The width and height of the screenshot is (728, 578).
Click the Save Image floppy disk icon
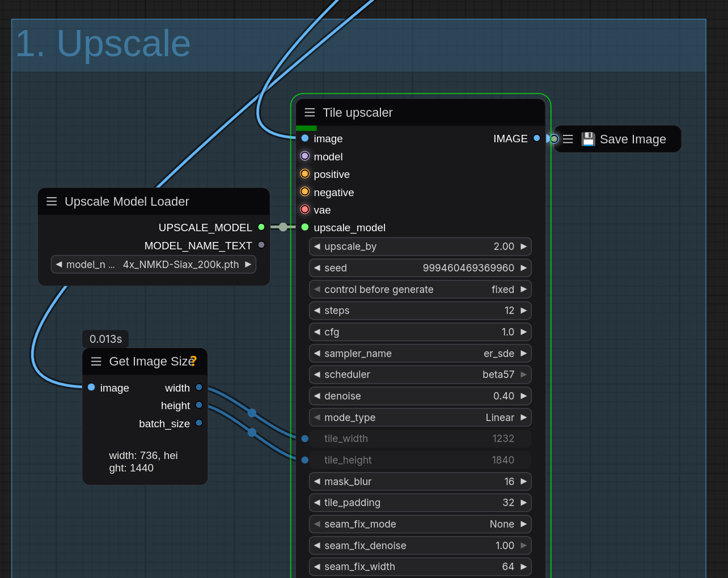(x=588, y=139)
